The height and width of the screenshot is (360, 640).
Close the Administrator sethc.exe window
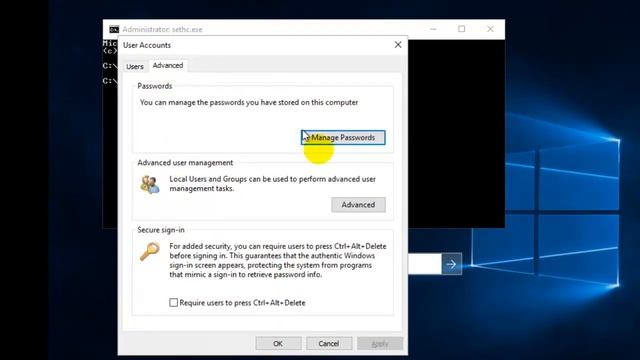[x=490, y=29]
